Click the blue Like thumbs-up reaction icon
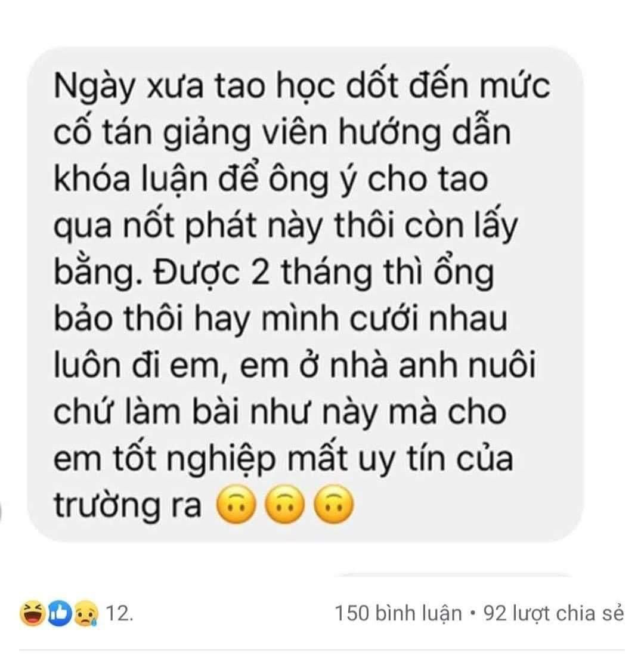Viewport: 644px width, 655px height. (x=60, y=614)
